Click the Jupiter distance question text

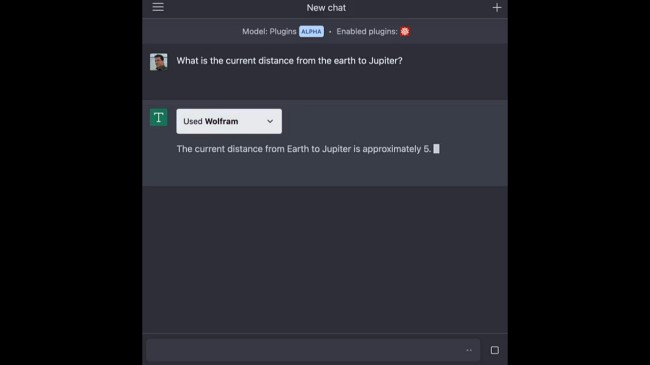[289, 61]
